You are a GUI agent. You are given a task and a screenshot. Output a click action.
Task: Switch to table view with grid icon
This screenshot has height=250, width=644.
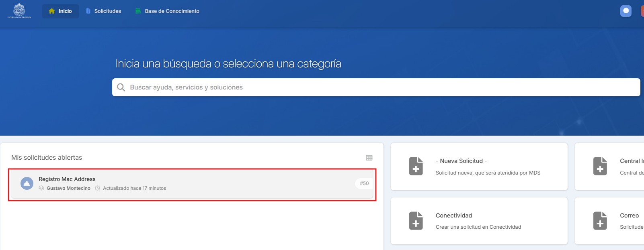[369, 158]
